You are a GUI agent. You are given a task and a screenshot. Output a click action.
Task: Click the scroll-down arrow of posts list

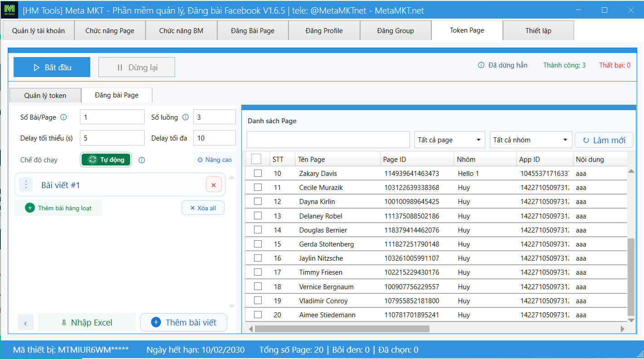[x=231, y=306]
